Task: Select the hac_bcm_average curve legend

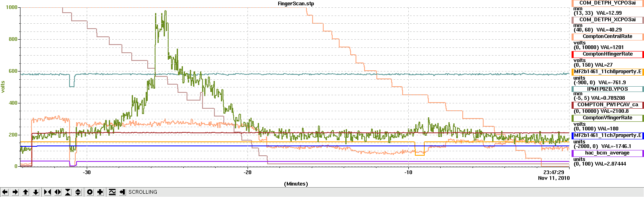Action: pyautogui.click(x=608, y=153)
